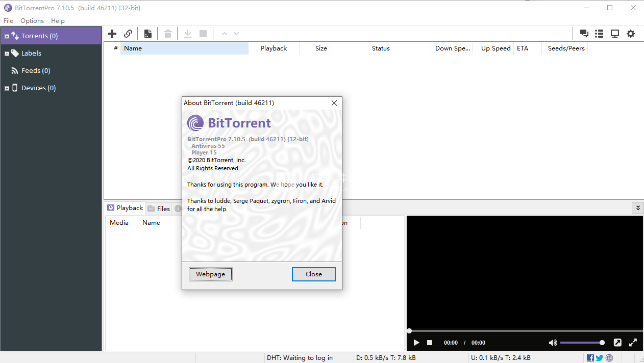Collapse the detail pane with double chevron
Viewport: 644px width, 363px height.
pos(637,208)
